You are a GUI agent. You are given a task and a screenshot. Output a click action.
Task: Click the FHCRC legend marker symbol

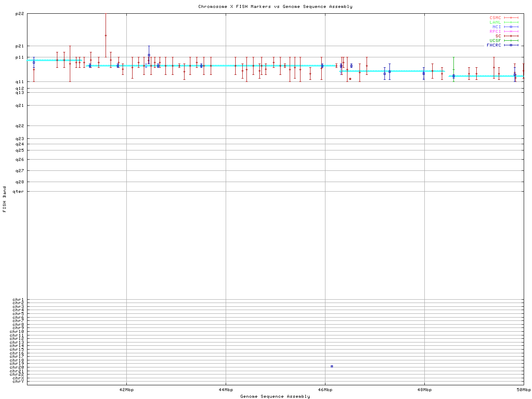coord(511,45)
